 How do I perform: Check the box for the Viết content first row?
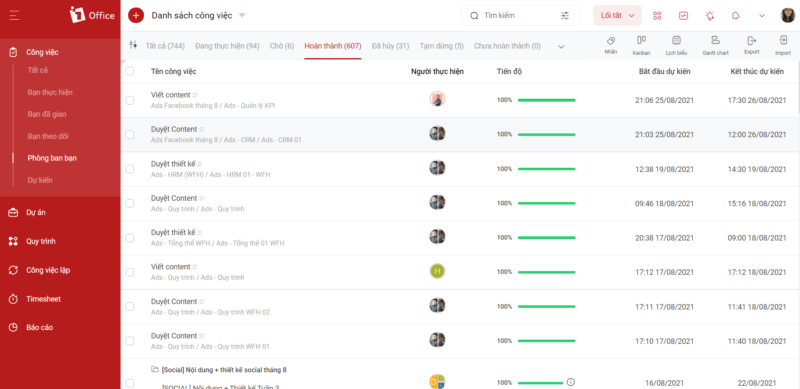130,101
